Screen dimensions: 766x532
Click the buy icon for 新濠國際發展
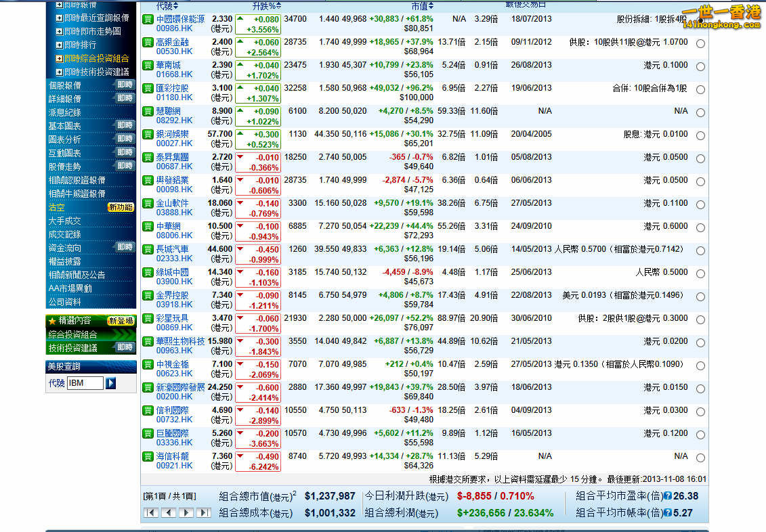[148, 388]
